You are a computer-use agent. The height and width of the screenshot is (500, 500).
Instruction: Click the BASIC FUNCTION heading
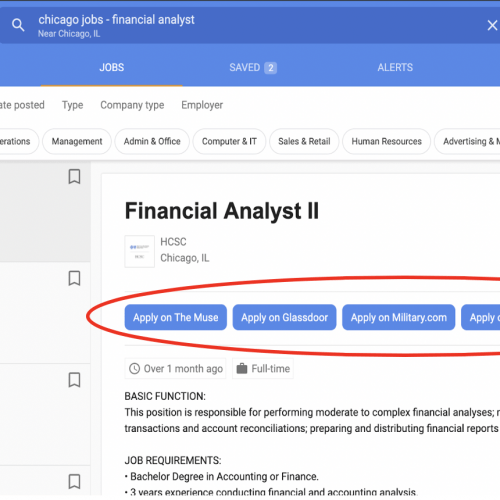coord(165,396)
